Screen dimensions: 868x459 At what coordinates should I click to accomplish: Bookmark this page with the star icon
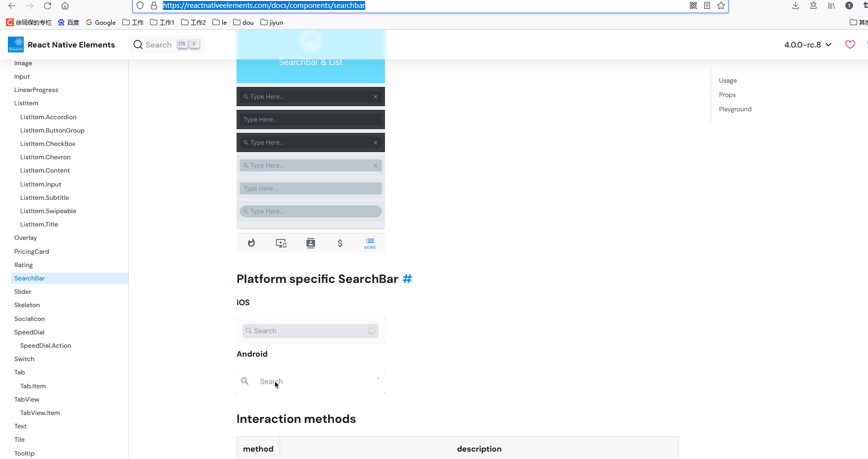721,5
